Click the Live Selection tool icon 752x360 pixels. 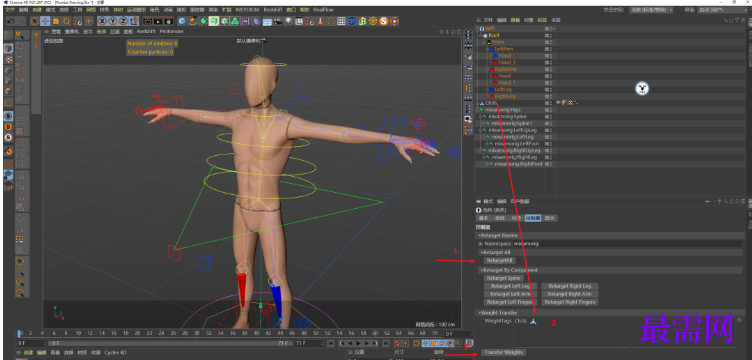35,21
